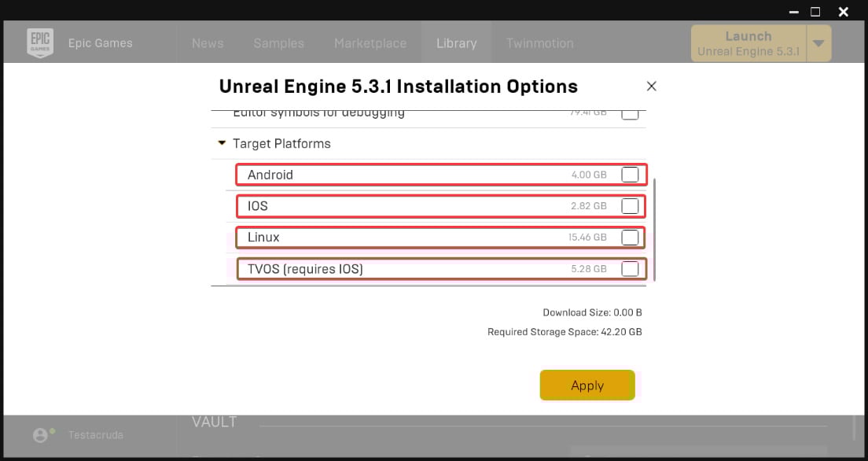Viewport: 868px width, 461px height.
Task: Click the options list scrollbar
Action: pyautogui.click(x=654, y=230)
